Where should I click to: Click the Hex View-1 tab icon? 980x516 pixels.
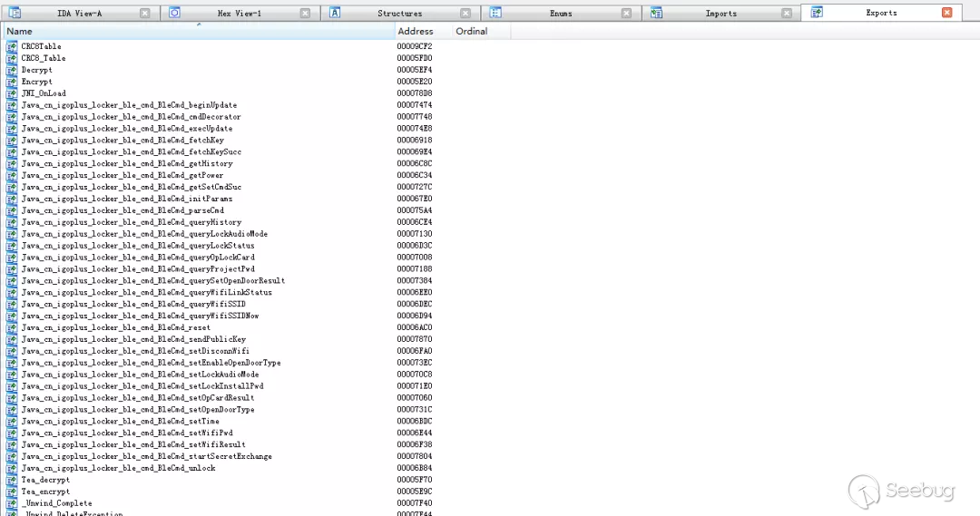pos(174,13)
